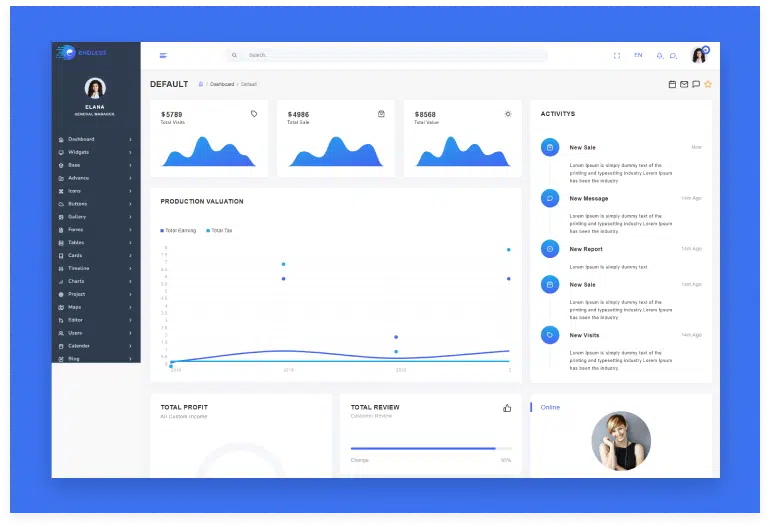This screenshot has width=770, height=527.
Task: Click the bag icon on the Total Sale card
Action: coord(381,114)
